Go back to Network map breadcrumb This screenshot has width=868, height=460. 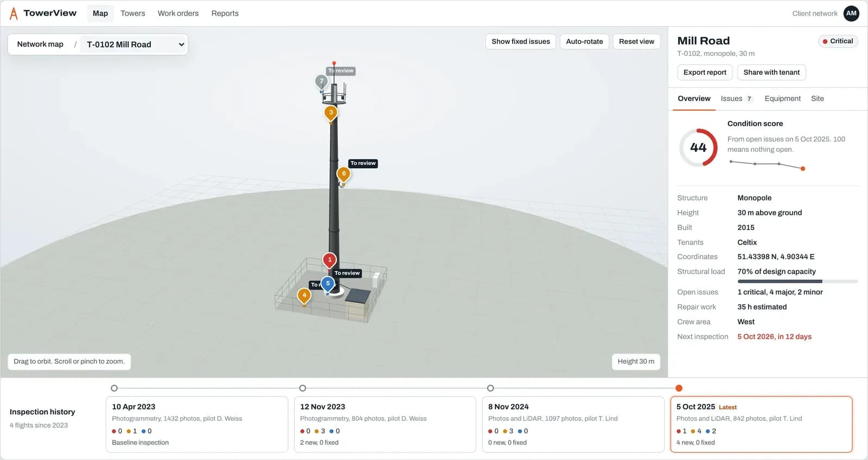tap(40, 44)
